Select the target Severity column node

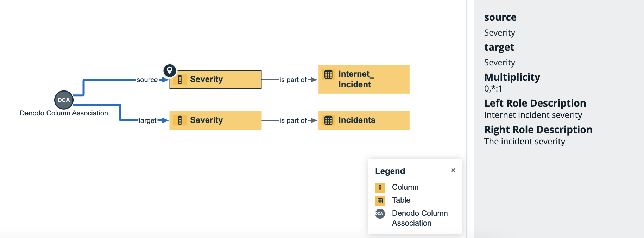[215, 120]
